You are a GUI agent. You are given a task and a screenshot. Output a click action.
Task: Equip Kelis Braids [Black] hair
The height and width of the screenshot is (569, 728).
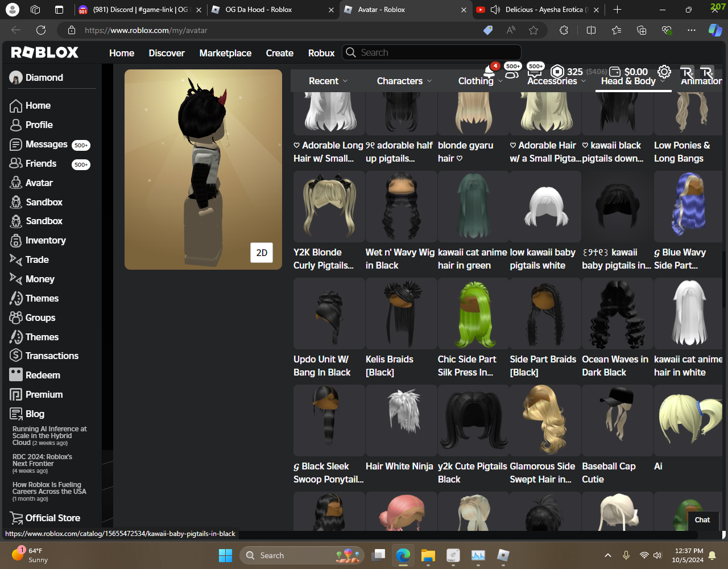[x=401, y=314]
